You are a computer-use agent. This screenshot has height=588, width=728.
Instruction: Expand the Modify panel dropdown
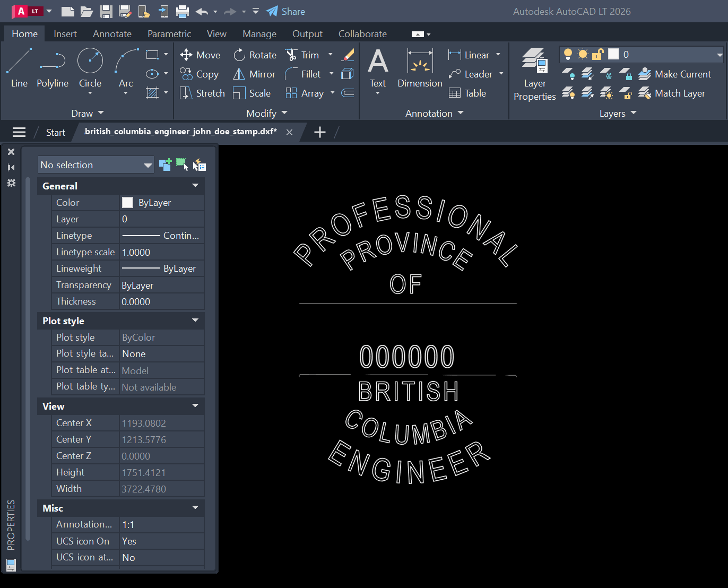(267, 113)
